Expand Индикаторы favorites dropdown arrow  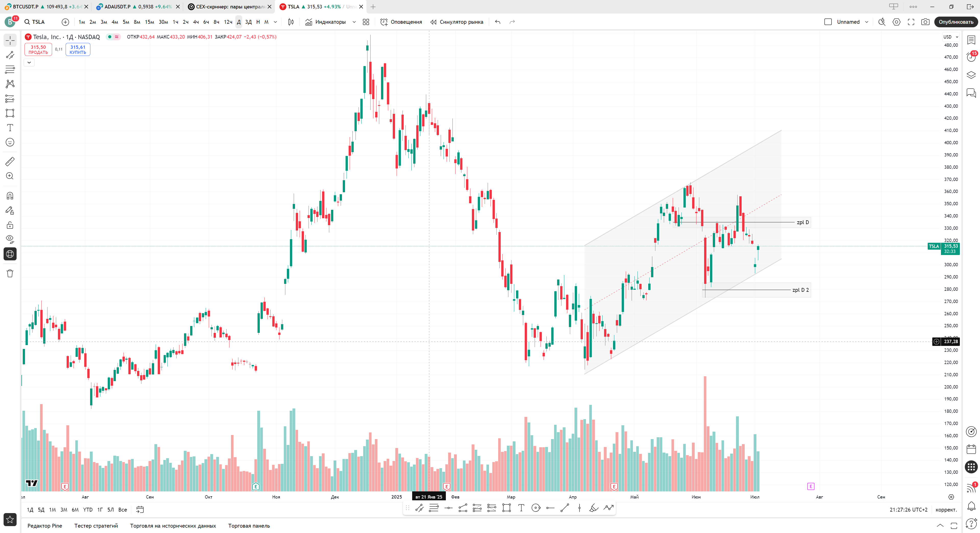[x=354, y=22]
